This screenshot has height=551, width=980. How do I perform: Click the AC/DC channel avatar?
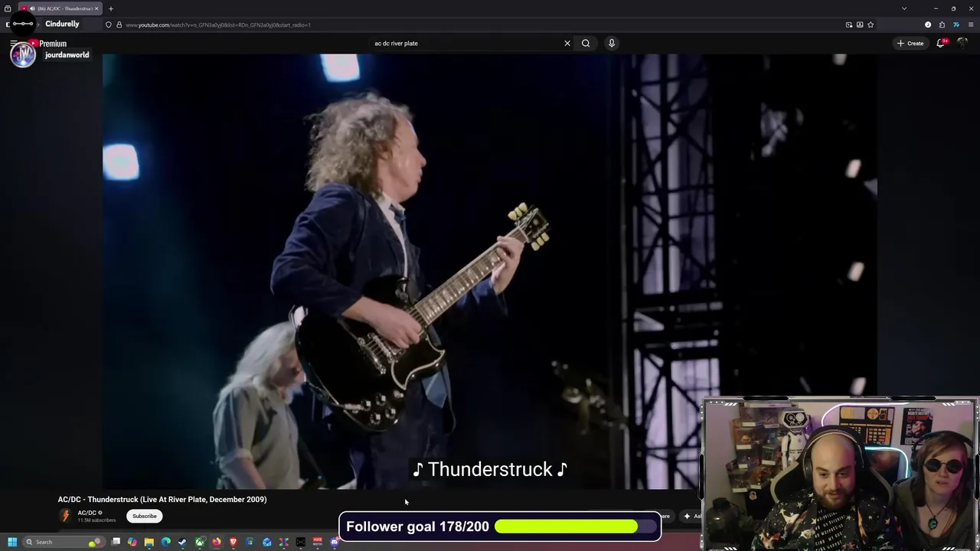tap(66, 516)
